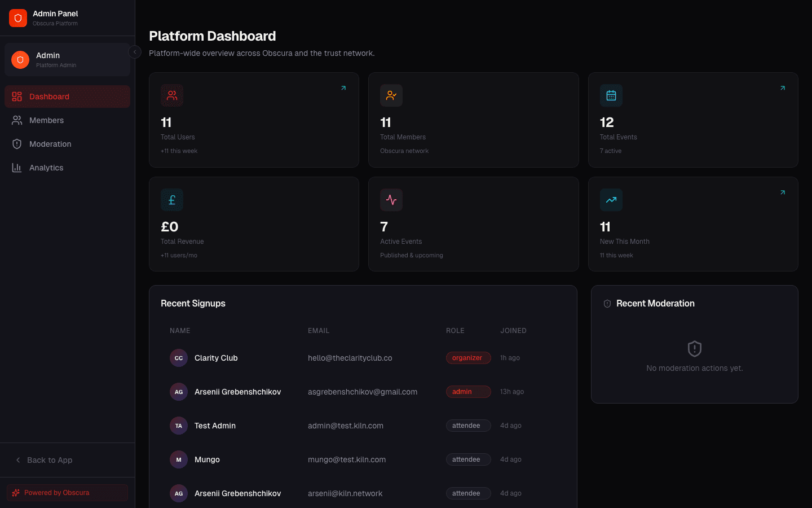Open the Members section via its people icon
The height and width of the screenshot is (508, 812).
[17, 120]
